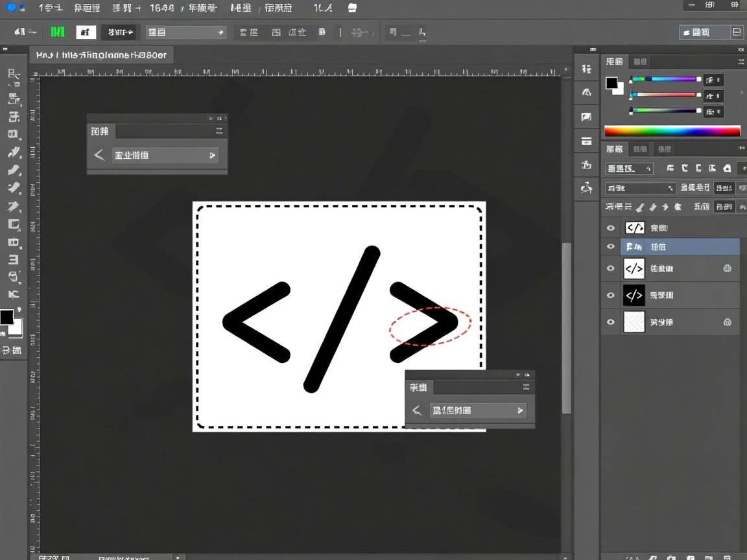This screenshot has height=560, width=747.
Task: Click the lock icon on the bottom layer
Action: [x=727, y=322]
